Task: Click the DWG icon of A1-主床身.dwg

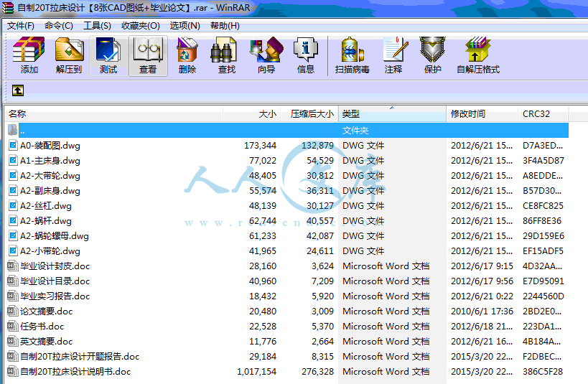Action: 13,161
